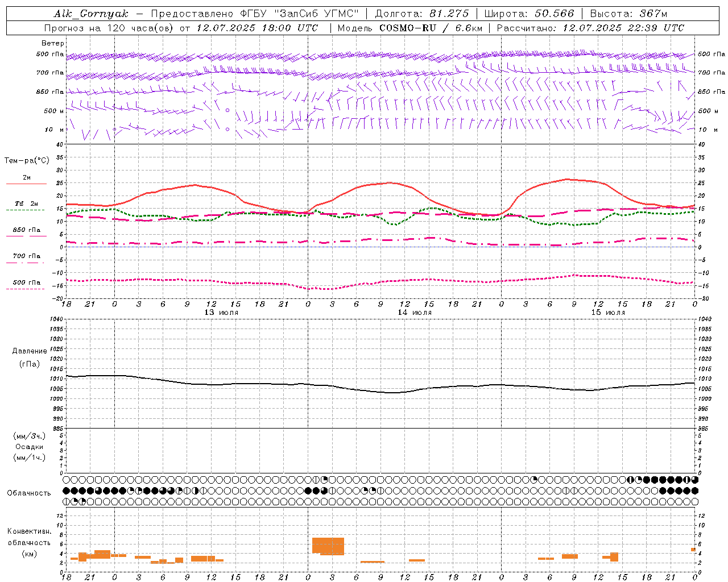Click the '(мм/1ч.)' precipitation unit label
This screenshot has width=728, height=582.
click(29, 458)
